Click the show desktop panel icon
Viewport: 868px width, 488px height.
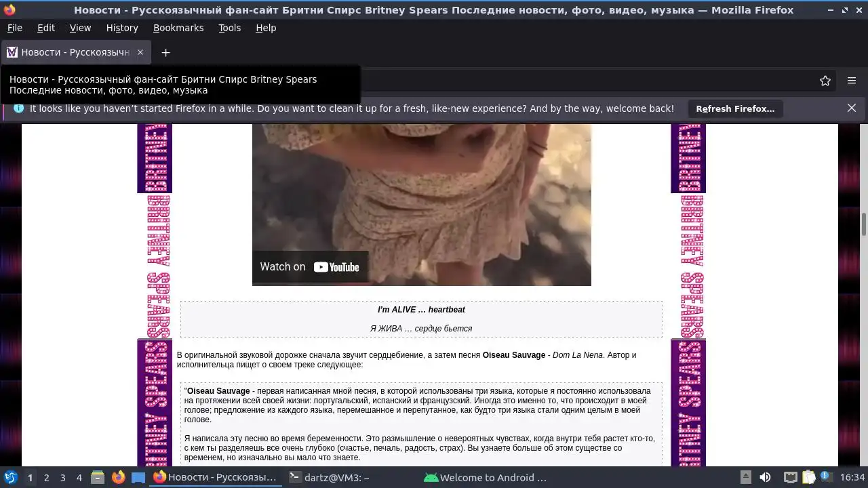[x=138, y=477]
